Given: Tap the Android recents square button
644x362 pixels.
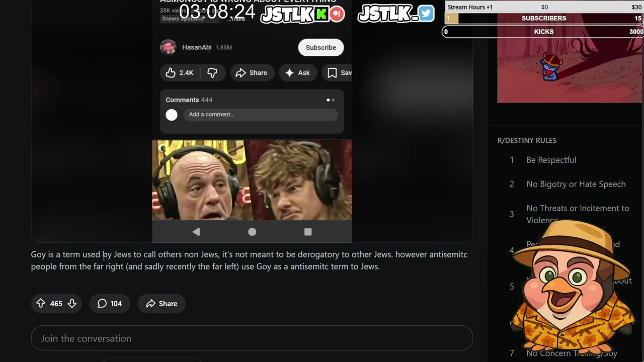Looking at the screenshot, I should pos(308,232).
